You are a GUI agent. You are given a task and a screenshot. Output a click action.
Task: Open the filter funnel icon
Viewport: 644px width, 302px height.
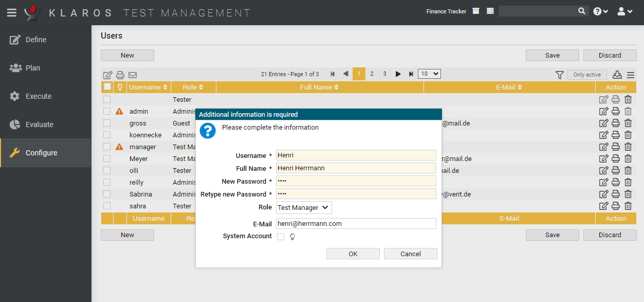560,75
